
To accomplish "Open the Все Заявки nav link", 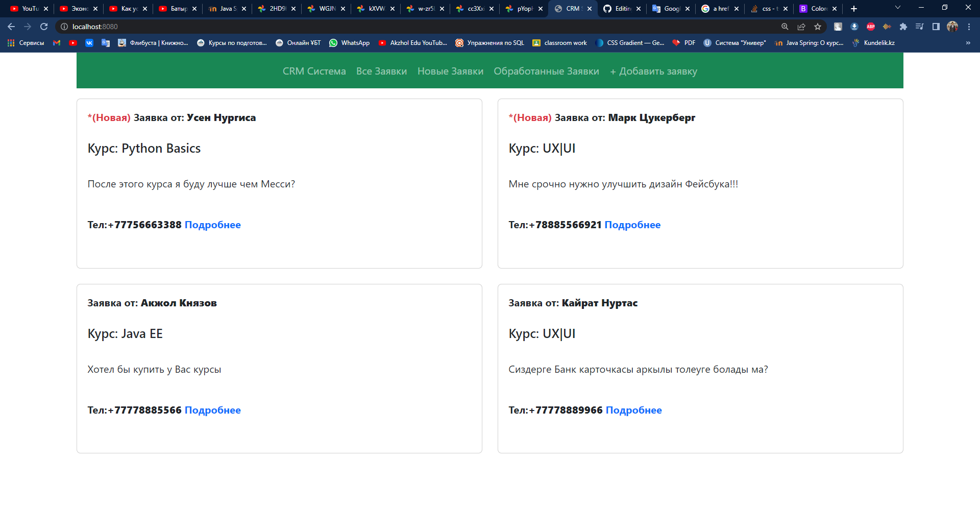I will pyautogui.click(x=381, y=71).
